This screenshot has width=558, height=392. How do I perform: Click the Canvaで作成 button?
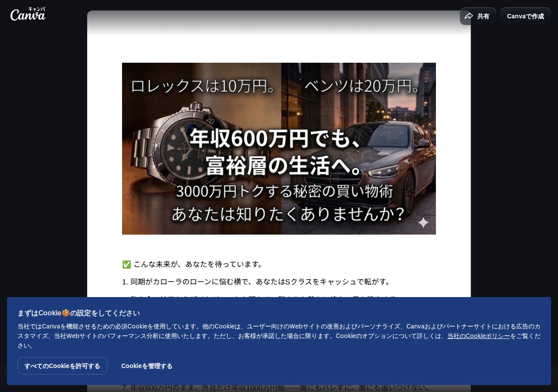[x=525, y=16]
